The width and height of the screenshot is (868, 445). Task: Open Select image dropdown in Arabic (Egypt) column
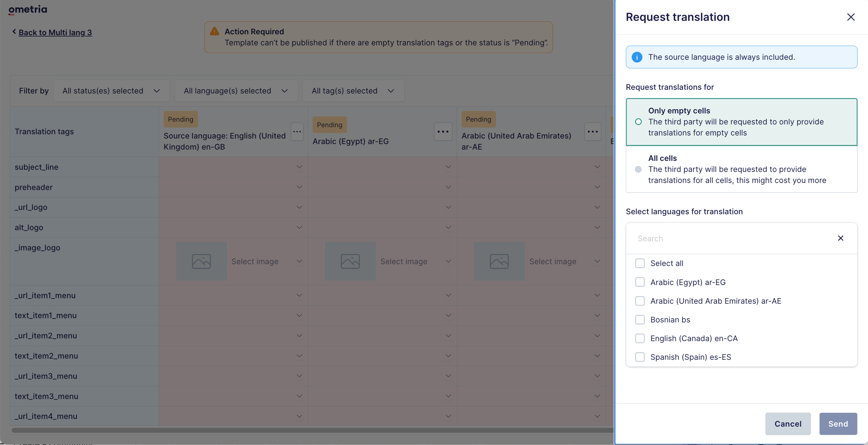point(448,261)
